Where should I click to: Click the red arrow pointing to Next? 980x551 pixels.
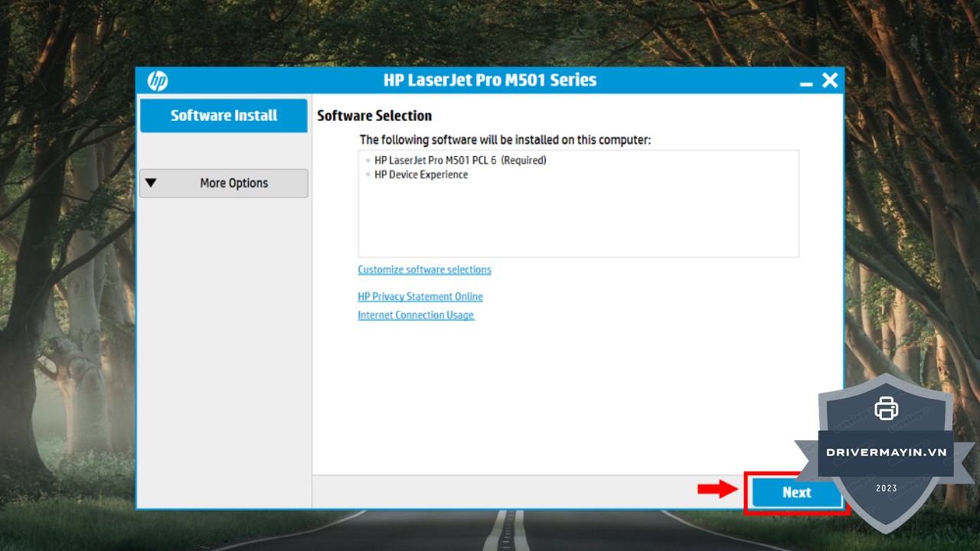tap(717, 490)
